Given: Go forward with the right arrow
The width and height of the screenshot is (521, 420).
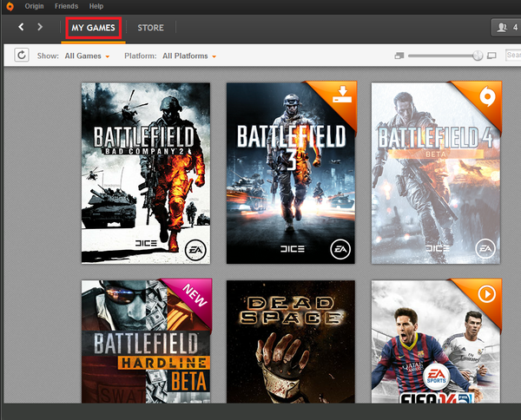Looking at the screenshot, I should pyautogui.click(x=40, y=27).
